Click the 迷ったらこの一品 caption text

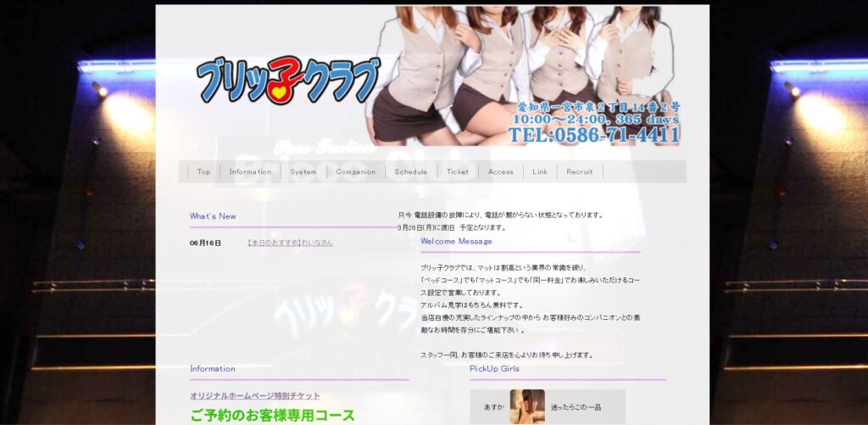point(576,408)
